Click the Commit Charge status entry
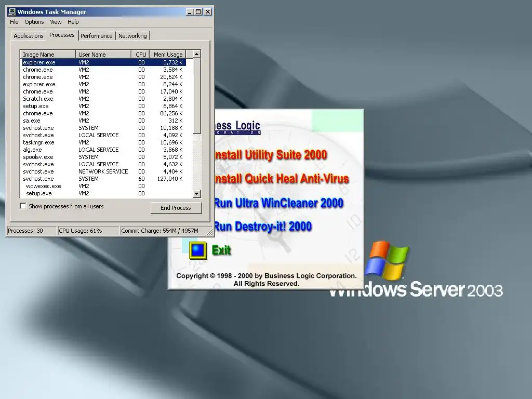Screen dimensions: 532x399 point(164,231)
